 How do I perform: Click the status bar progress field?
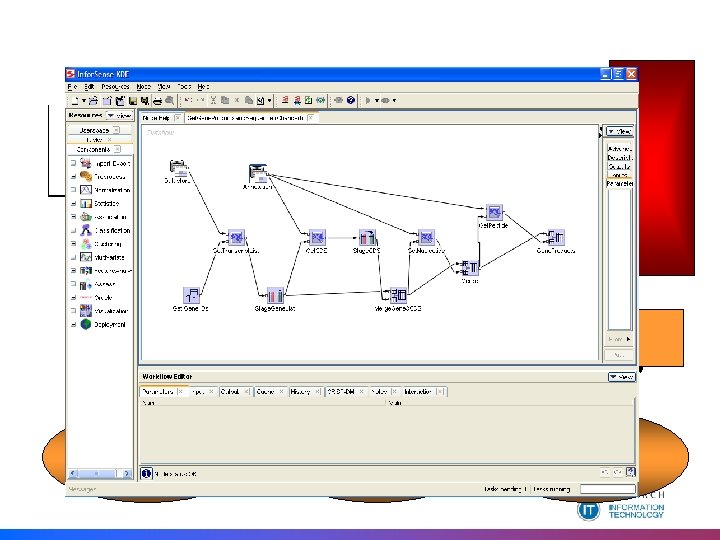[608, 489]
